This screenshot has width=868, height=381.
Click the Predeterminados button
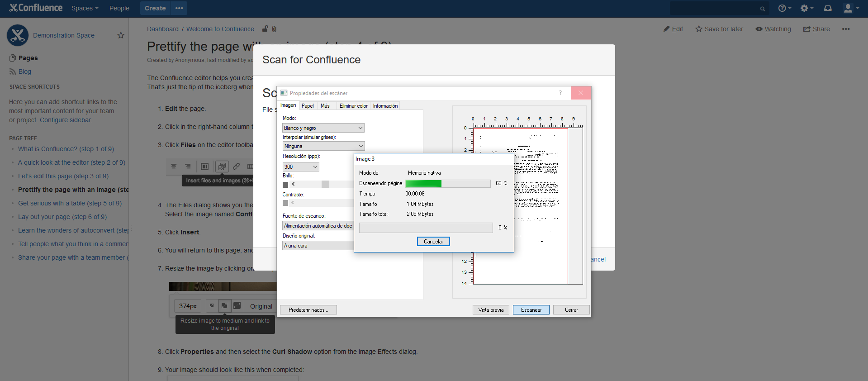point(308,310)
